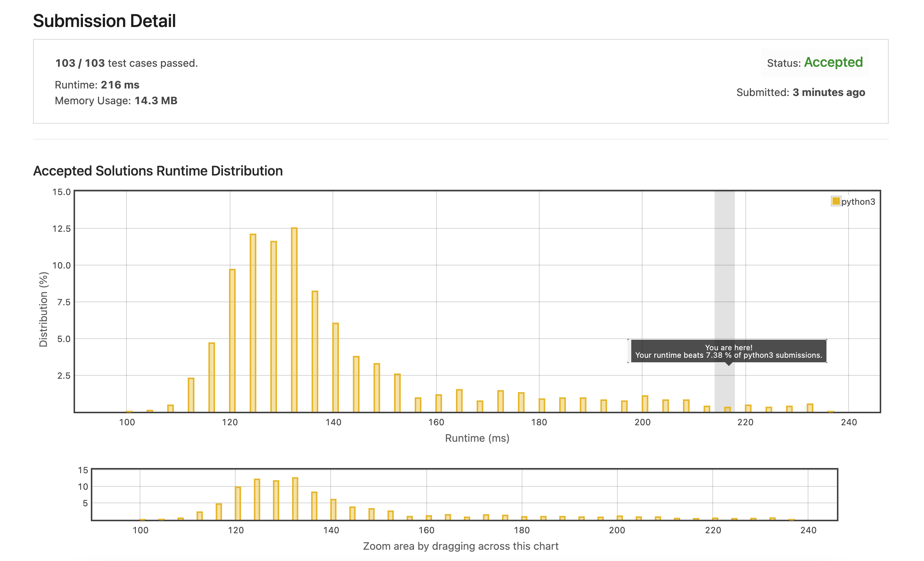Click 'Zoom area by dragging' caption
The height and width of the screenshot is (561, 924).
pos(460,546)
